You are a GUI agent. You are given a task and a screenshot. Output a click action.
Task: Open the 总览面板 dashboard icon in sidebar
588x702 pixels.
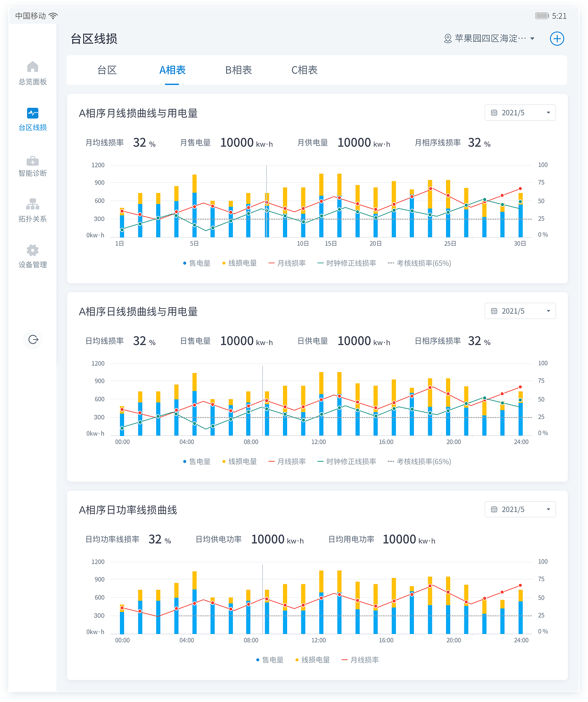[32, 73]
